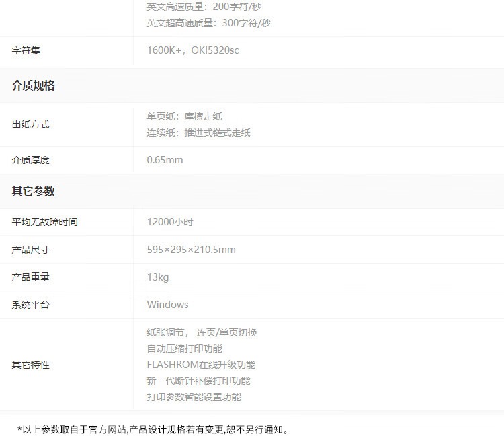The height and width of the screenshot is (442, 504).
Task: Click the 其它参数 section header
Action: [34, 191]
